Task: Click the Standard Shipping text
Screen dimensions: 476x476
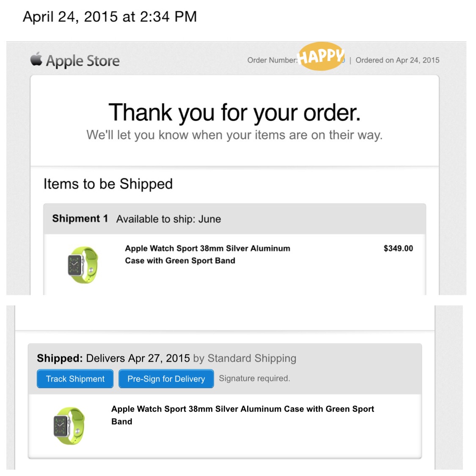Action: tap(252, 358)
